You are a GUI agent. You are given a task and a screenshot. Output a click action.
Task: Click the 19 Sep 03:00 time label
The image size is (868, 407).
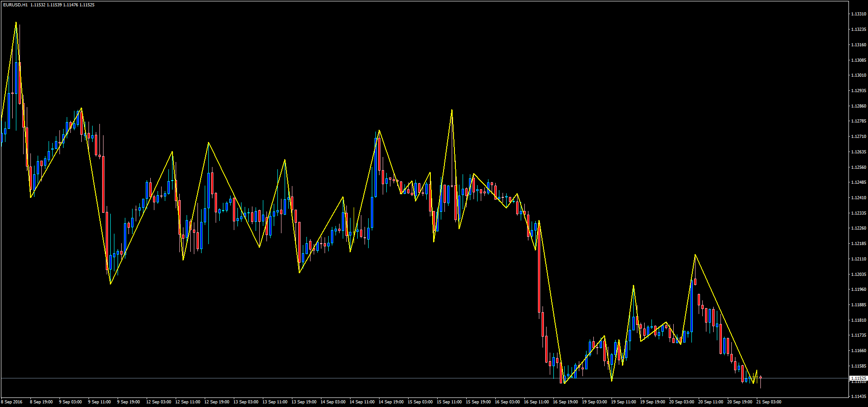[594, 402]
